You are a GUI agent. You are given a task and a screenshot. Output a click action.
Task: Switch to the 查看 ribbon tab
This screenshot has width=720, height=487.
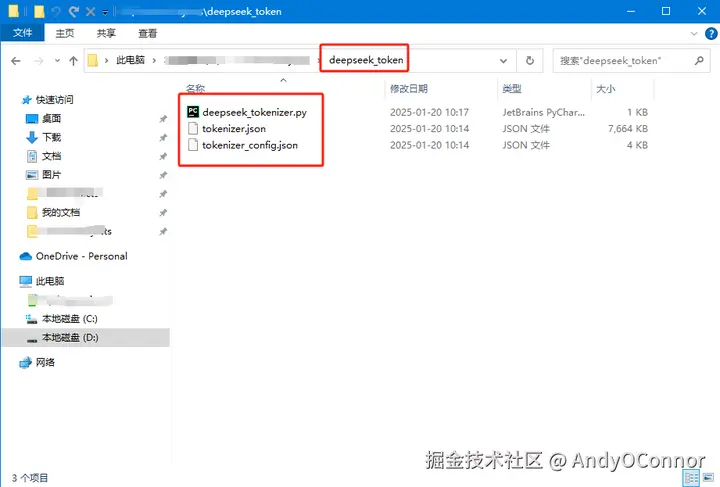[x=147, y=33]
